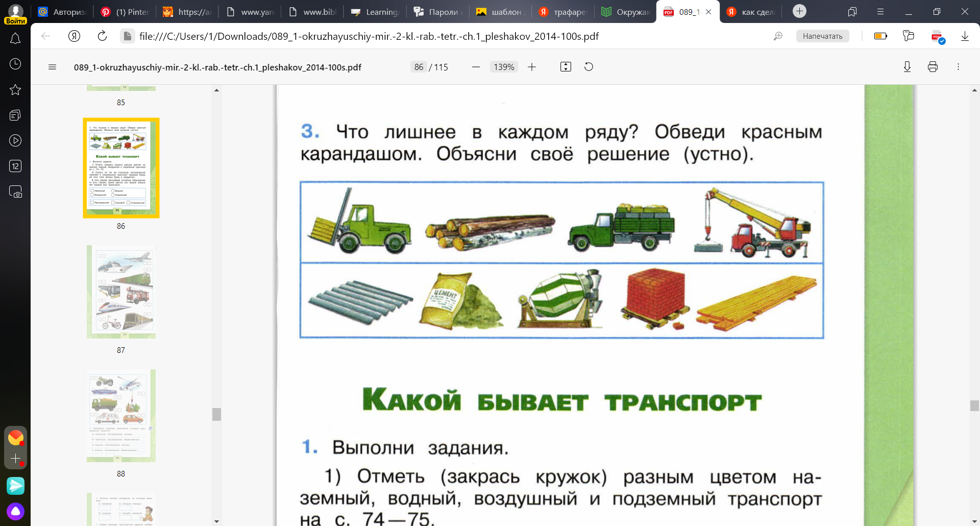The height and width of the screenshot is (526, 980).
Task: Switch to трафарет tab
Action: (x=563, y=12)
